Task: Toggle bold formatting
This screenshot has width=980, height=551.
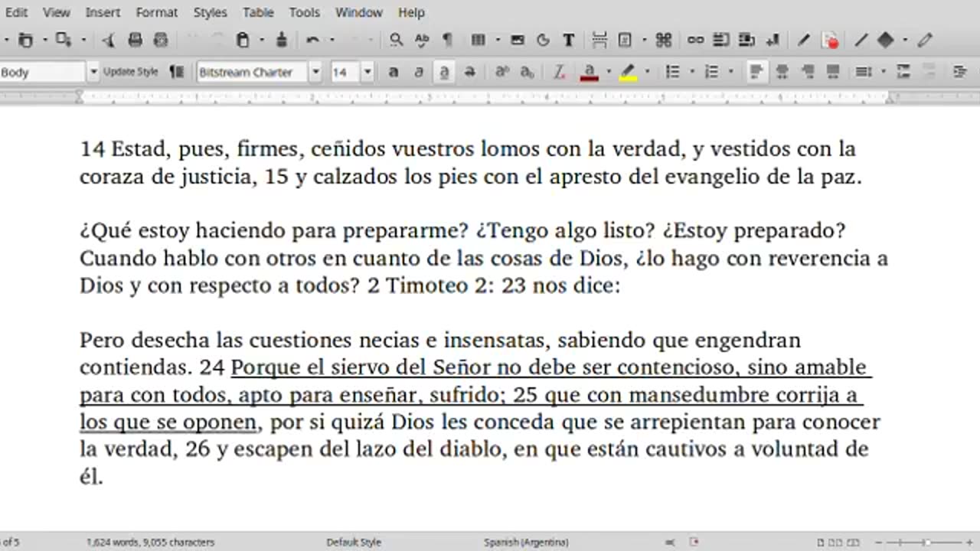Action: point(393,72)
